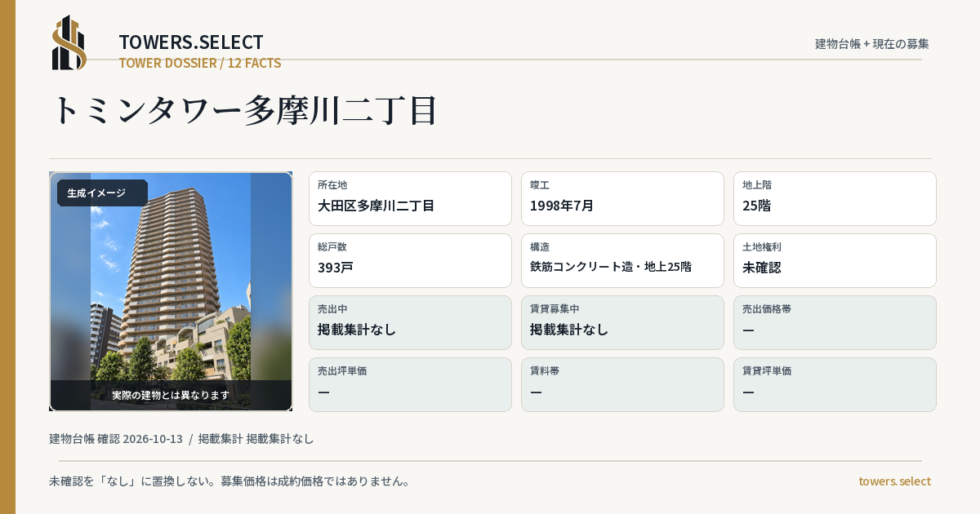The width and height of the screenshot is (980, 514).
Task: Open the towers.select footer link
Action: click(x=894, y=481)
